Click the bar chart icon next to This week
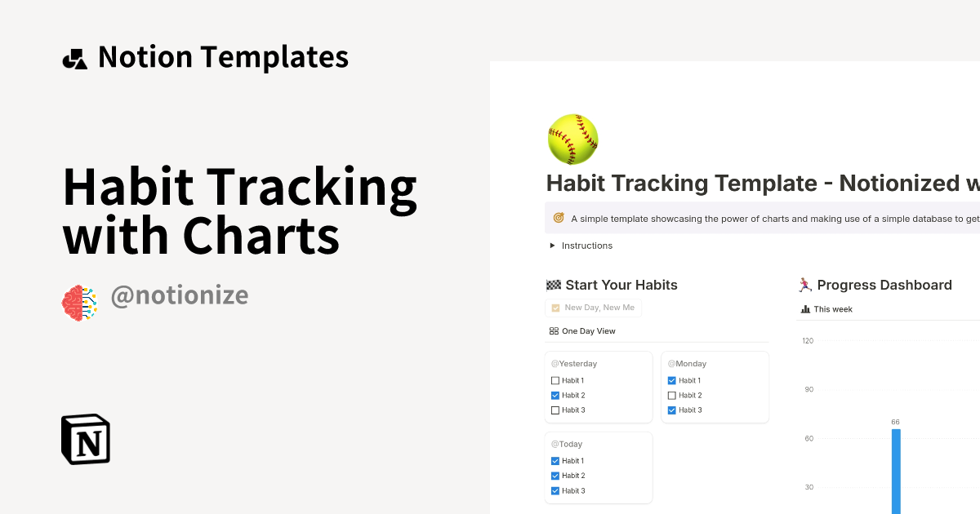This screenshot has width=980, height=514. [x=807, y=308]
